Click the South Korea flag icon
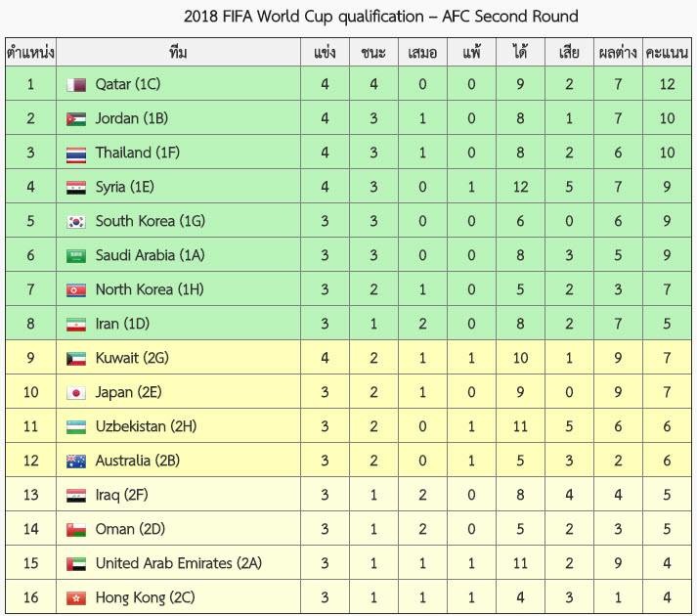697x616 pixels. tap(76, 222)
